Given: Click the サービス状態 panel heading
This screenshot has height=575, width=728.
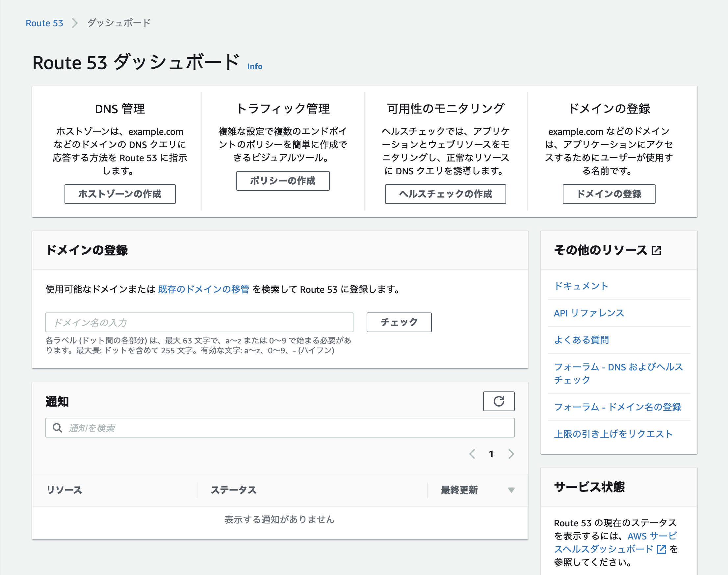Looking at the screenshot, I should [x=589, y=487].
